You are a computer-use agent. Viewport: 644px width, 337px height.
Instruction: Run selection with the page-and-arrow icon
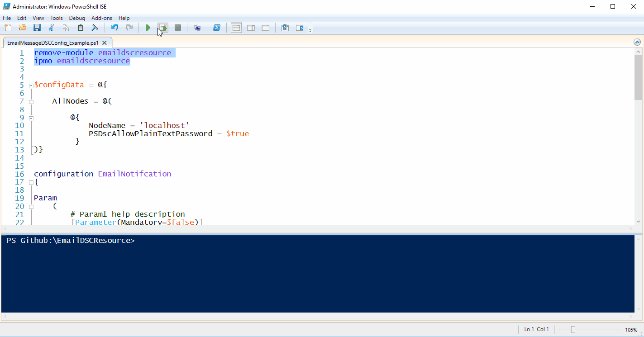[x=163, y=28]
